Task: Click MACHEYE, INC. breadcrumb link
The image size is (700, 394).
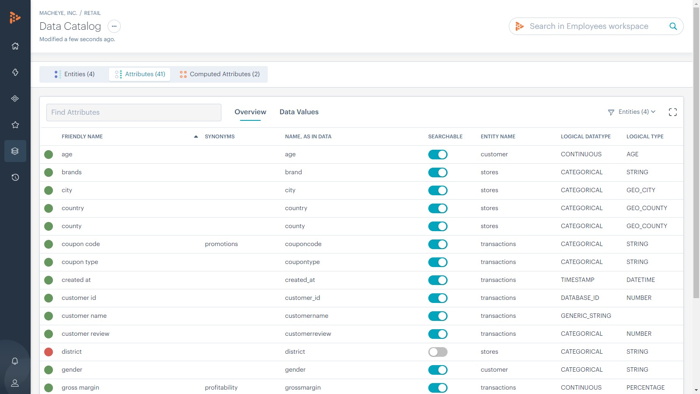Action: coord(58,13)
